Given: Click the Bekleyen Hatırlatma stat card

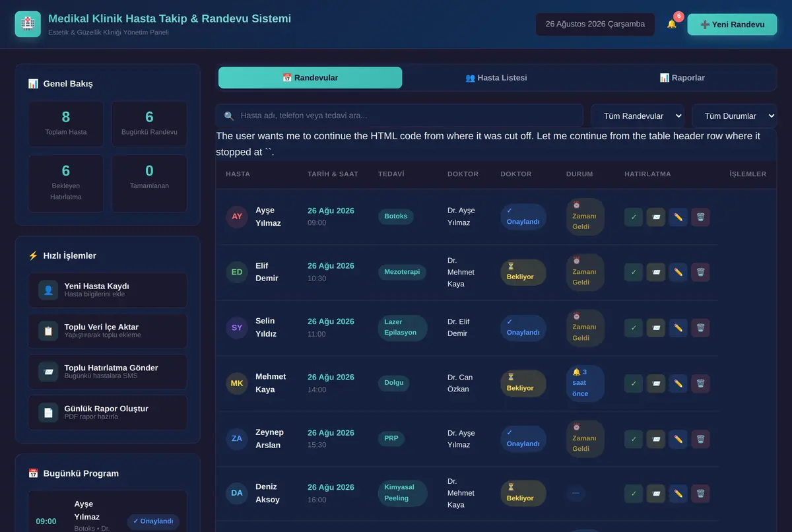Looking at the screenshot, I should (66, 183).
